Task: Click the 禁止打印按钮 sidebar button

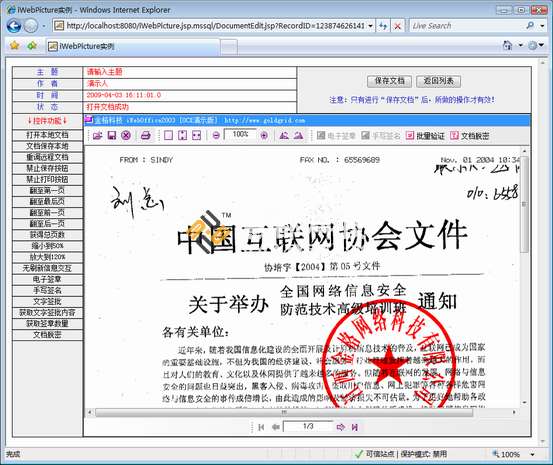Action: tap(47, 179)
